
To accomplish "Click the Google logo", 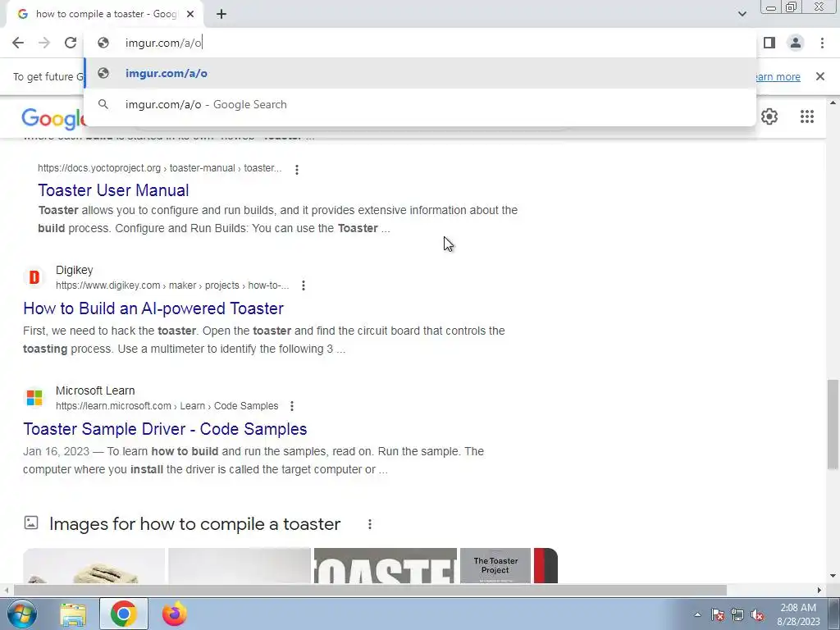I will click(53, 118).
